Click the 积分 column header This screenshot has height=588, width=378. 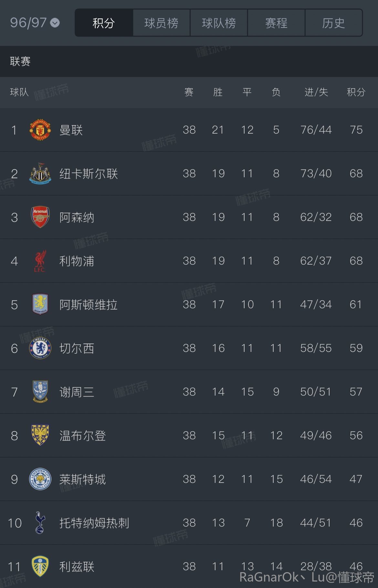point(356,93)
